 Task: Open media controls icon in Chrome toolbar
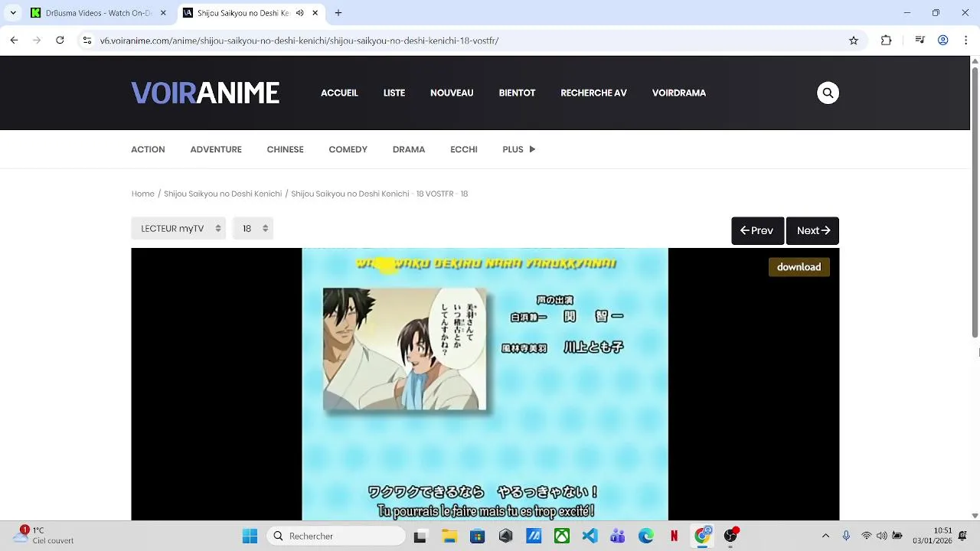click(920, 41)
